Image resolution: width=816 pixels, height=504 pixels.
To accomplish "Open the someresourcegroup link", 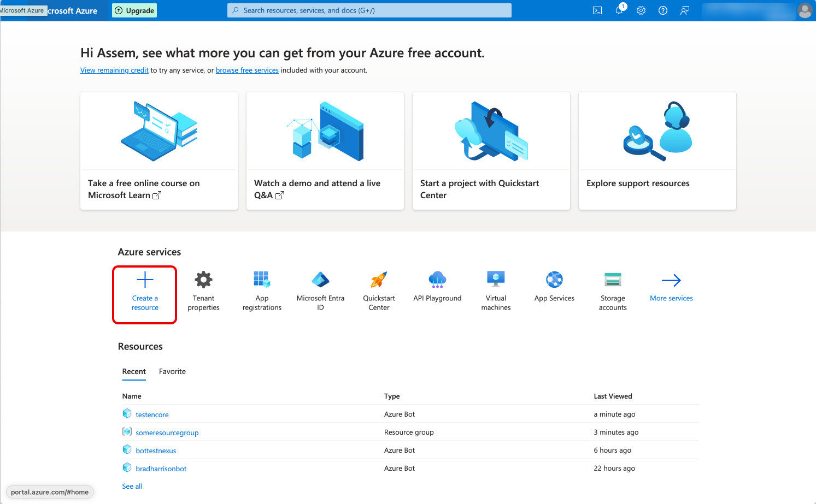I will pos(167,432).
